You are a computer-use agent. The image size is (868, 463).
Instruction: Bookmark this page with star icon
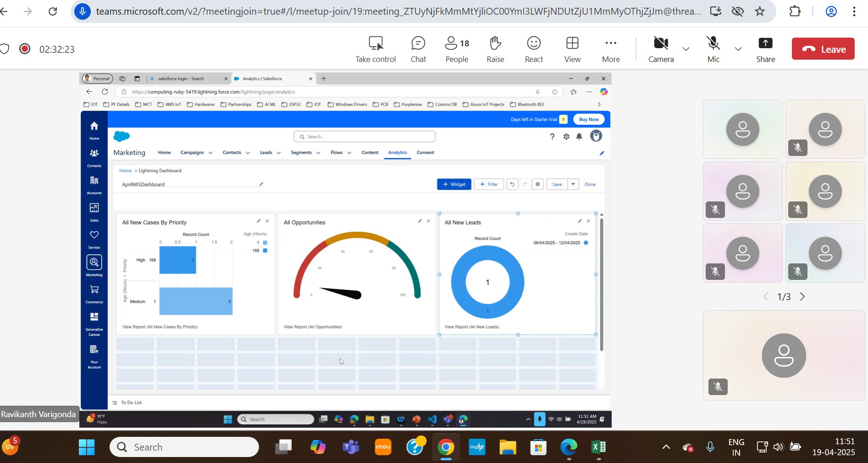click(760, 11)
